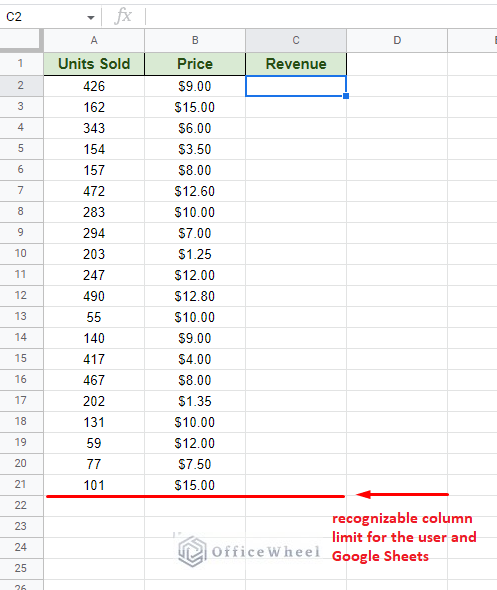497x590 pixels.
Task: Select cell with units sold 131
Action: click(x=94, y=422)
